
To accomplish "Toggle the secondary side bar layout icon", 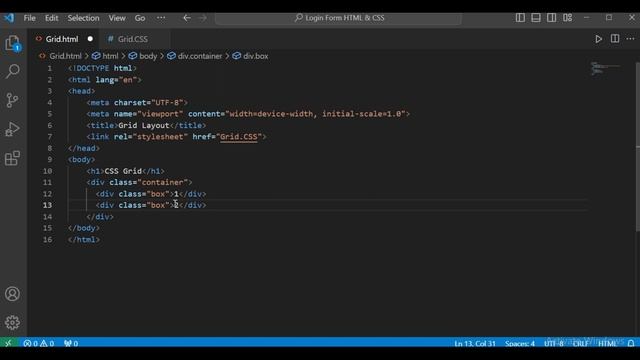I will [551, 18].
